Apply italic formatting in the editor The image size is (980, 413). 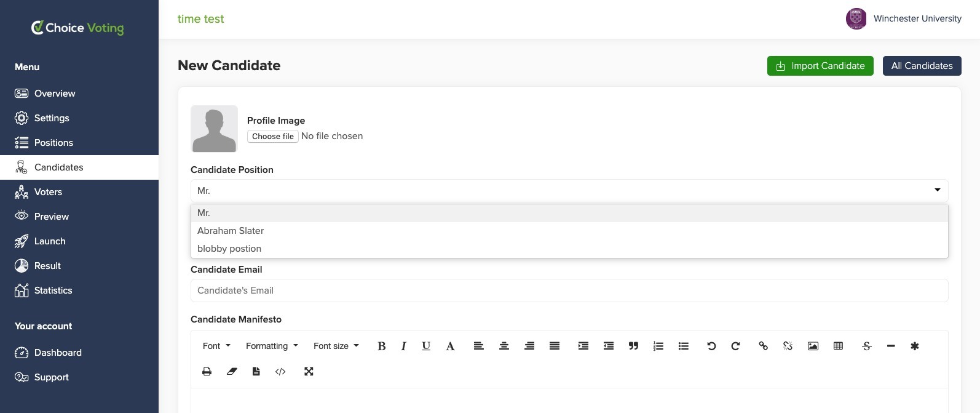[x=403, y=346]
